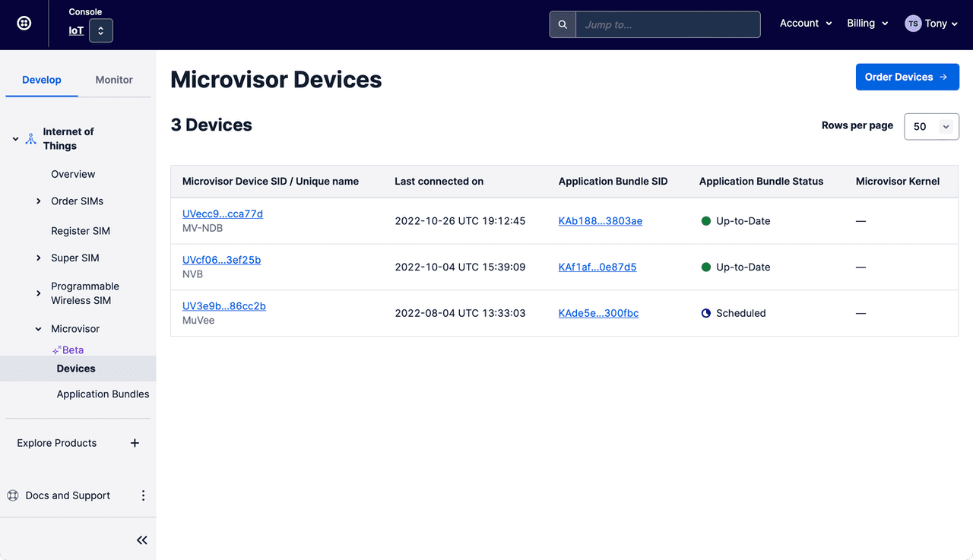
Task: Switch to the Monitor tab
Action: pos(113,79)
